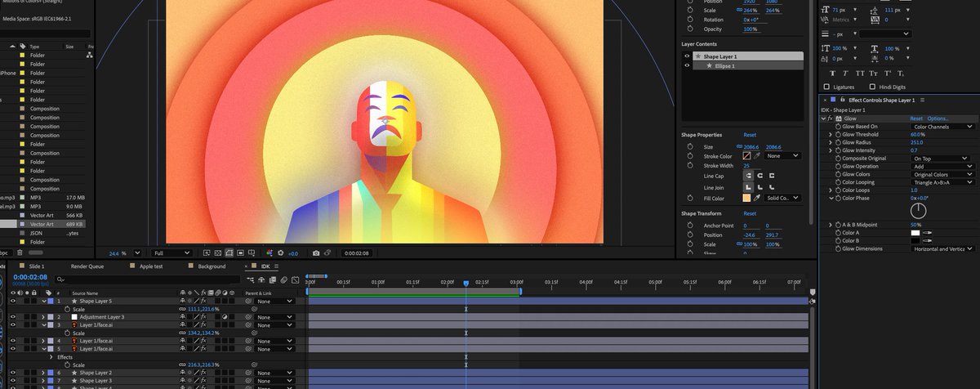Toggle the mask and shape path visibility icon
Screen dimensions: 980x389
tap(230, 253)
